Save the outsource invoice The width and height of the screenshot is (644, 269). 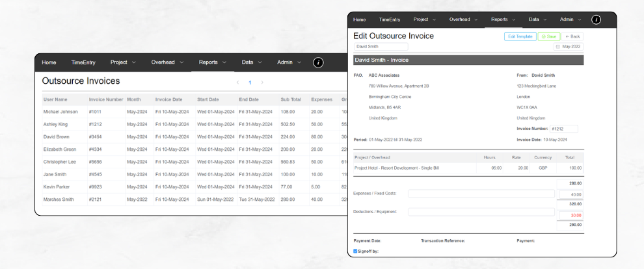click(x=548, y=36)
